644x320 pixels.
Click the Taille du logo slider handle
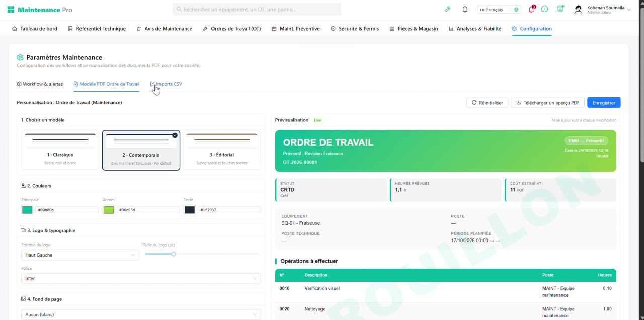173,254
